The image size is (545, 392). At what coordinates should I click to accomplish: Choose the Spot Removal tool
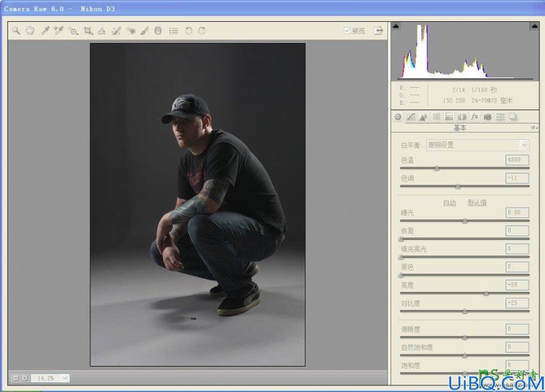pos(116,31)
